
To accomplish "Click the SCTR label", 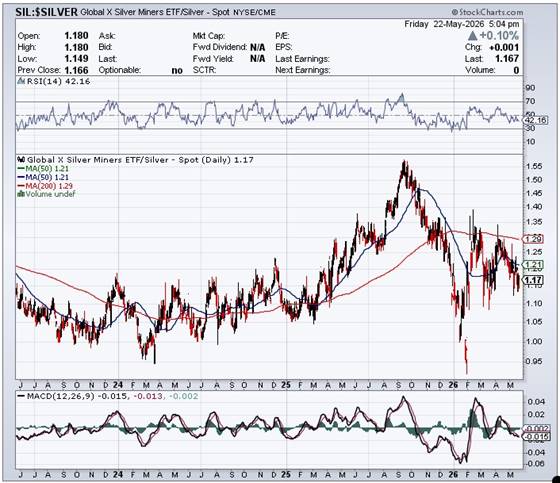I will click(204, 70).
